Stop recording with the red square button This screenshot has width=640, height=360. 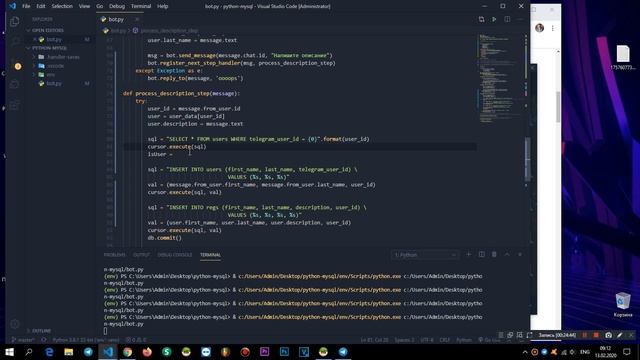pos(596,335)
